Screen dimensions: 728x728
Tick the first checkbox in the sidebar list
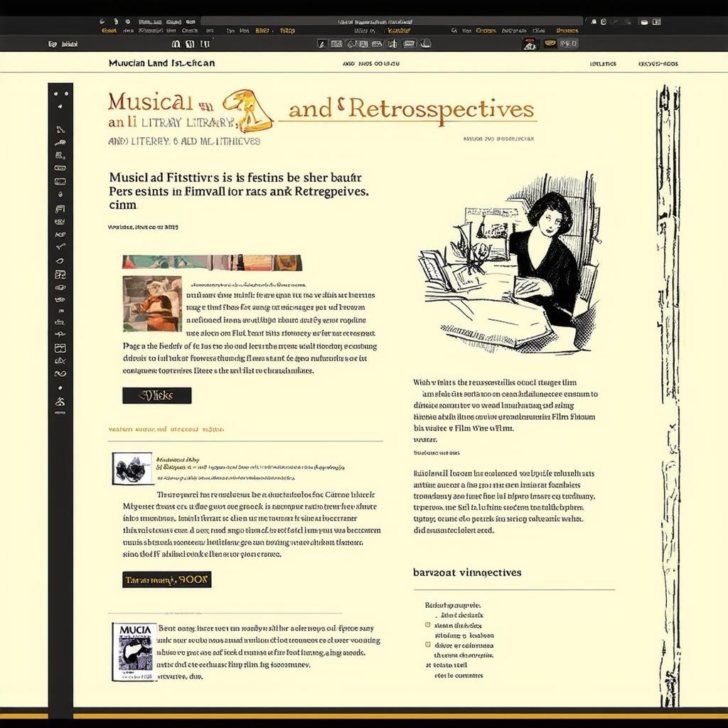pyautogui.click(x=427, y=624)
